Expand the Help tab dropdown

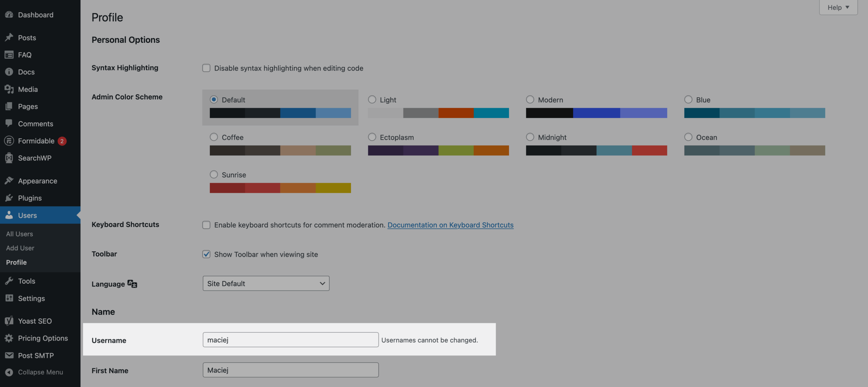tap(838, 7)
